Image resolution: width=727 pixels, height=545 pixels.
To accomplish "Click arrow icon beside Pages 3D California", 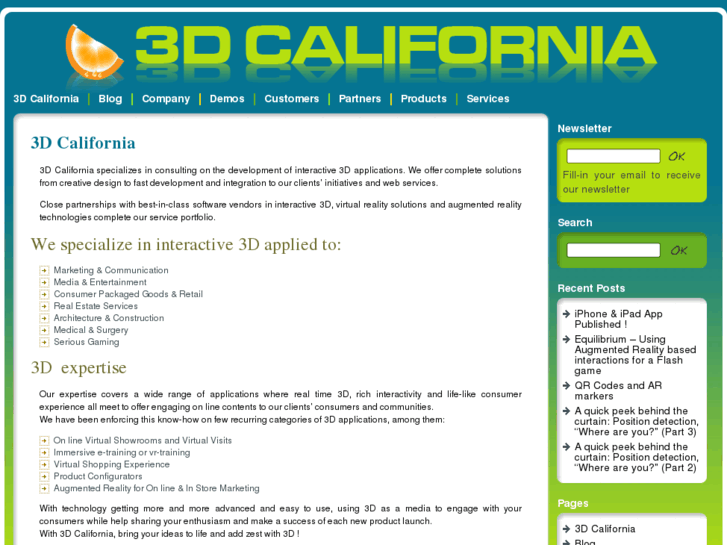I will click(x=566, y=529).
